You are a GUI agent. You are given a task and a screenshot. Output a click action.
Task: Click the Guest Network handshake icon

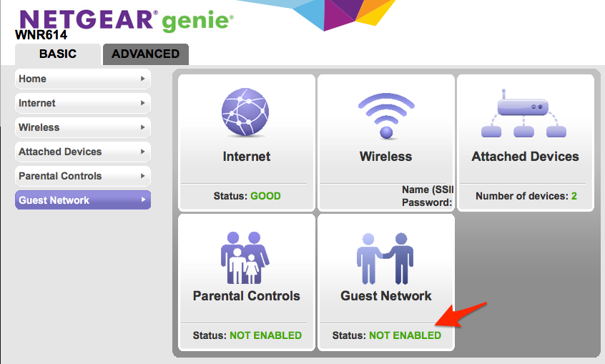click(x=385, y=258)
